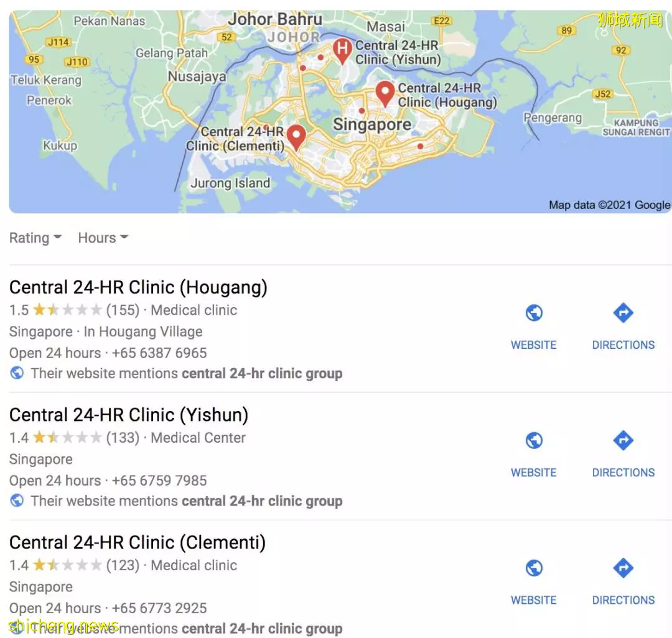
Task: Click the Singapore label on the map
Action: click(x=372, y=124)
